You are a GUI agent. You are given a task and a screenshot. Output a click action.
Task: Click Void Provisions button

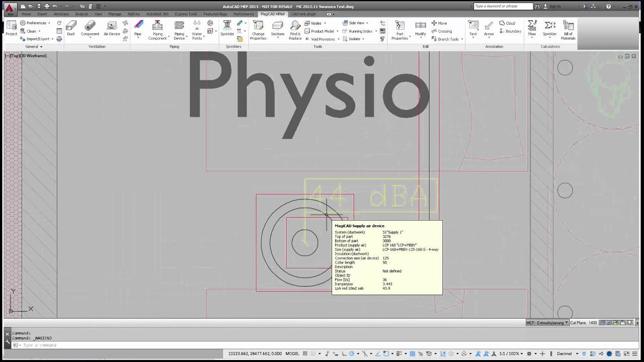tap(321, 39)
